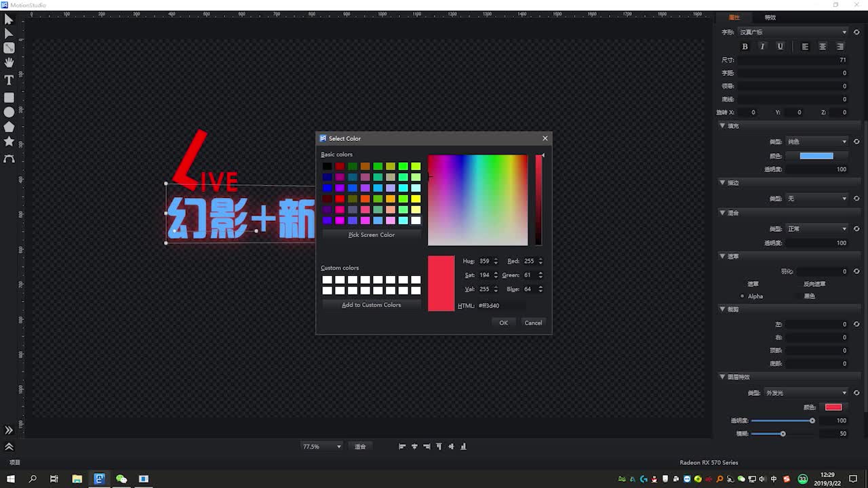Viewport: 868px width, 488px height.
Task: Confirm color with OK button
Action: [503, 323]
